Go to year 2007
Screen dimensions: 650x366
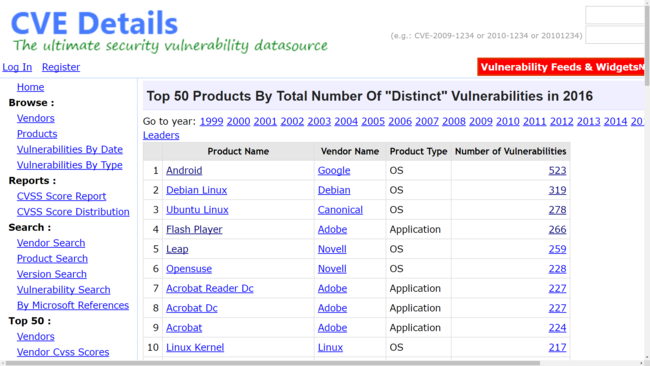pos(427,121)
